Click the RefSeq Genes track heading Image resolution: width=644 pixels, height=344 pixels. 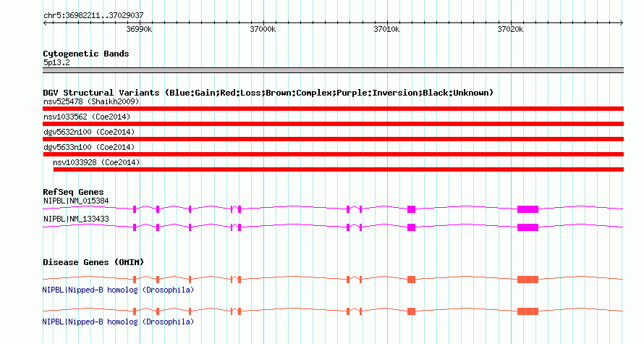73,192
